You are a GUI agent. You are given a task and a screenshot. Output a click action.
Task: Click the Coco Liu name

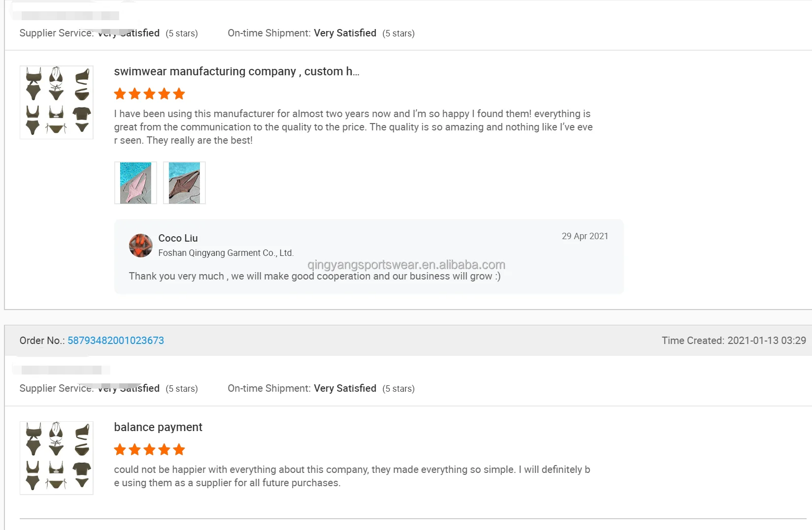tap(178, 238)
